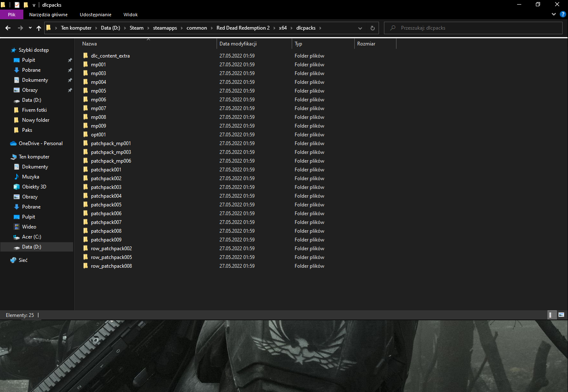568x392 pixels.
Task: Go back with the Back arrow
Action: [8, 28]
